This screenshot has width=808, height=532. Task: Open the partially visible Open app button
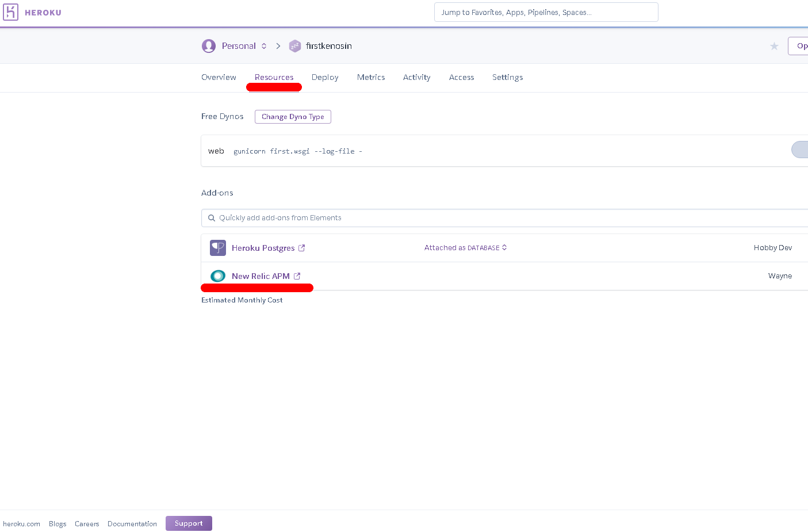798,46
